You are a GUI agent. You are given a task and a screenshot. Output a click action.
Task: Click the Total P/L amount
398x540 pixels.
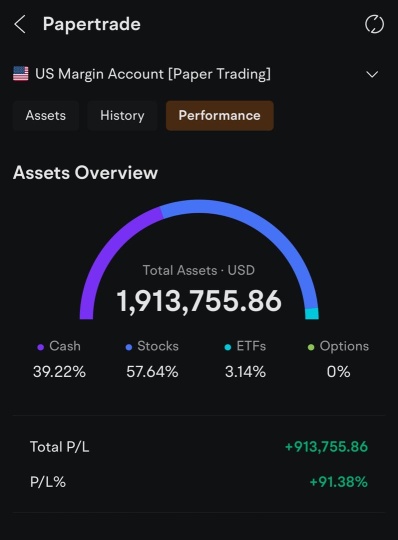click(326, 447)
